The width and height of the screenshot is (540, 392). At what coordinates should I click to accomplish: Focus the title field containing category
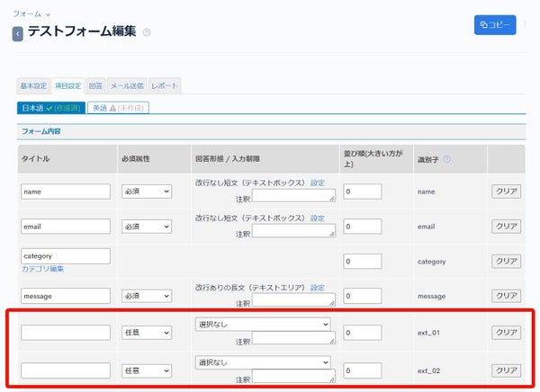(x=66, y=256)
